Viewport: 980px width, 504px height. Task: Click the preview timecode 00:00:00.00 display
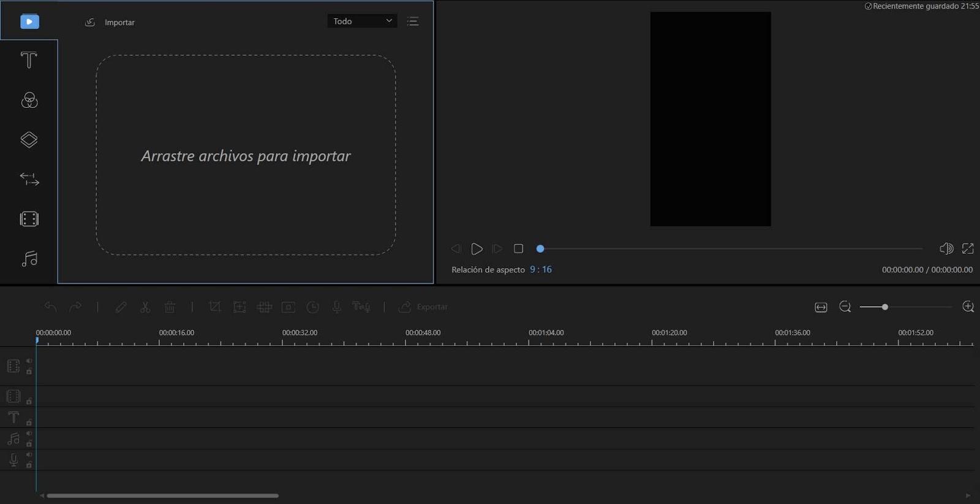point(927,269)
